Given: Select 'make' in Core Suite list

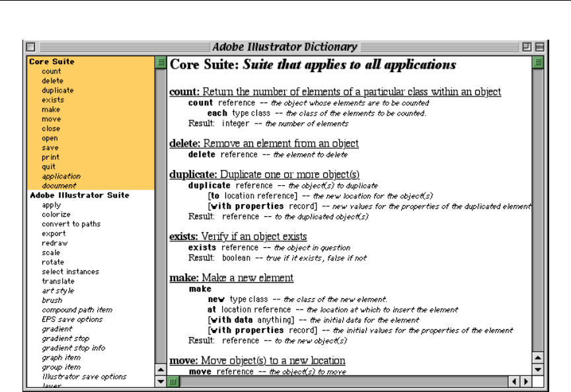Looking at the screenshot, I should [x=51, y=109].
